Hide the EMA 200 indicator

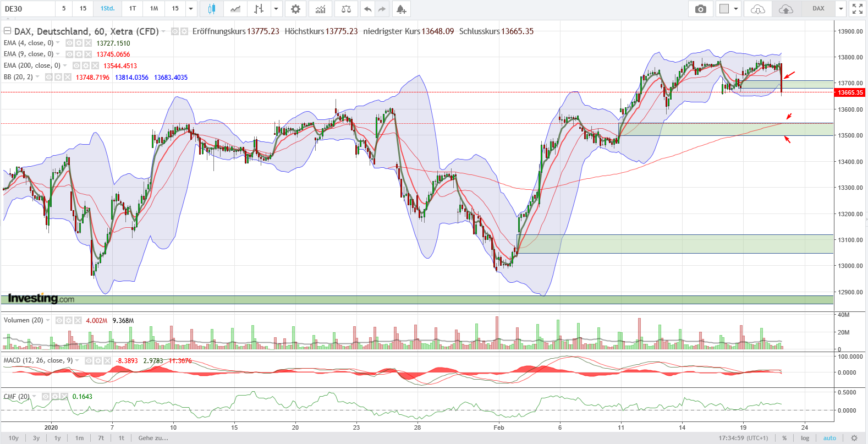point(76,65)
